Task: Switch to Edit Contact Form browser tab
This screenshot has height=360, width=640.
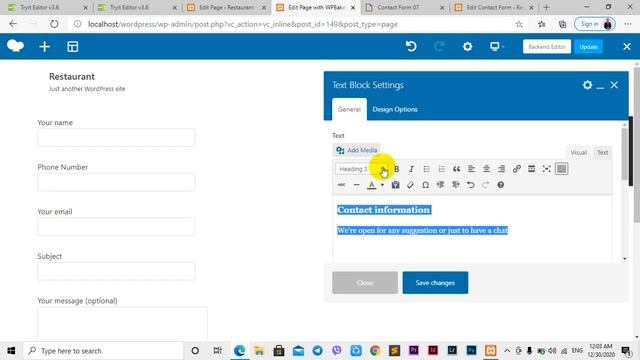Action: pos(494,7)
